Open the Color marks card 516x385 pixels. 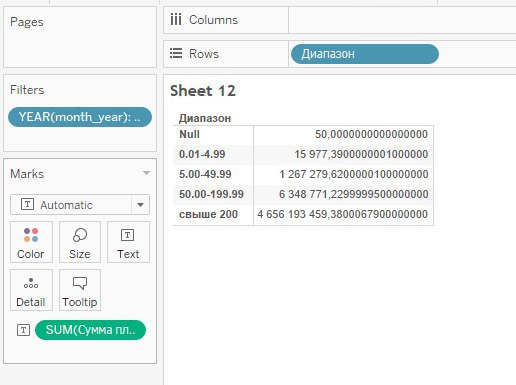(x=31, y=242)
